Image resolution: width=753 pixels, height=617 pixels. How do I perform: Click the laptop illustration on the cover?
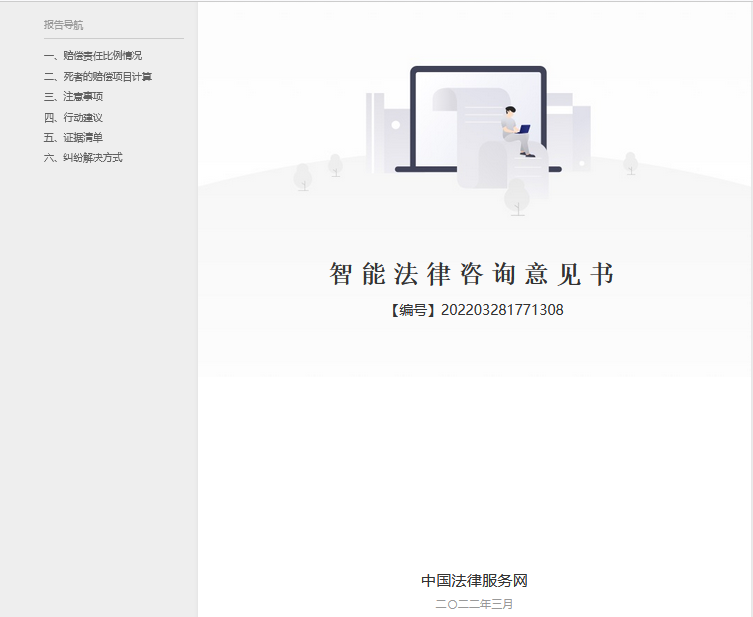[478, 119]
